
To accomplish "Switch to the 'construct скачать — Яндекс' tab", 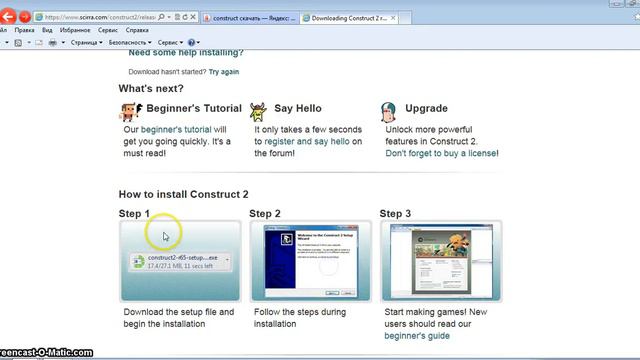I will (250, 18).
